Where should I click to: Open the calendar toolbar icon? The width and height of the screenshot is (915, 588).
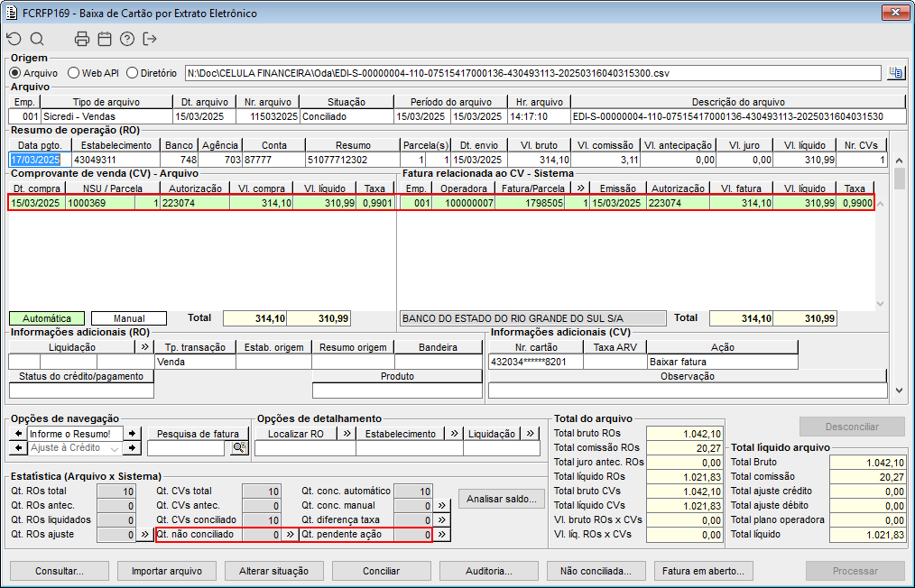point(105,39)
